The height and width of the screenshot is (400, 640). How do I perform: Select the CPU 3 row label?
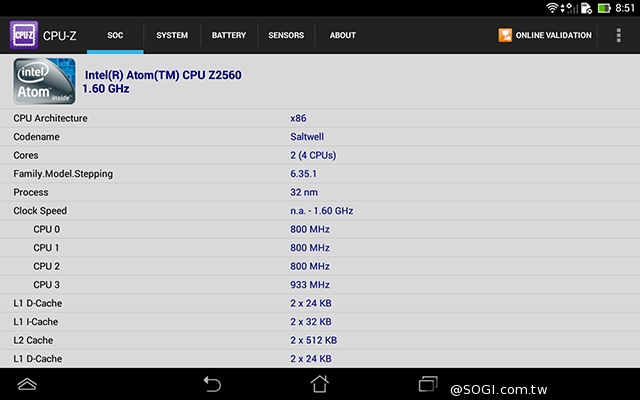click(x=47, y=285)
